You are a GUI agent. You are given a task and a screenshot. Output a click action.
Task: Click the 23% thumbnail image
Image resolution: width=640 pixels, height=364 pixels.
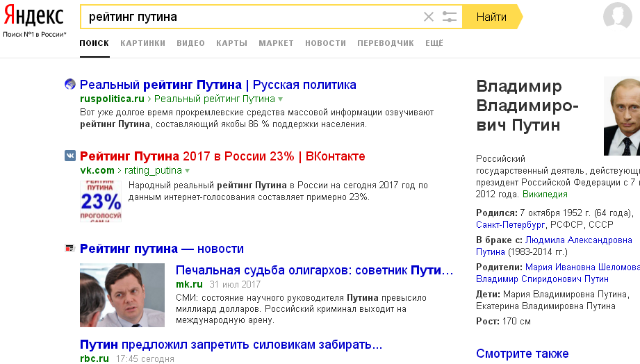(x=100, y=201)
